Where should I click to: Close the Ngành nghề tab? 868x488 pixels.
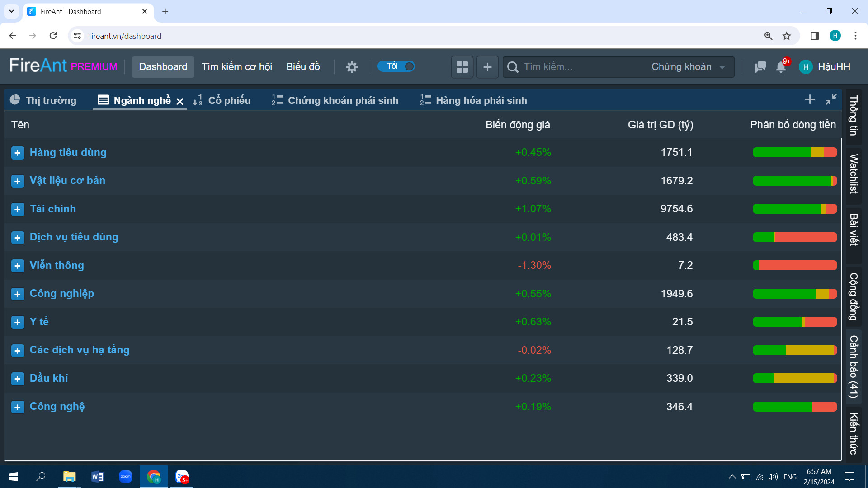179,101
